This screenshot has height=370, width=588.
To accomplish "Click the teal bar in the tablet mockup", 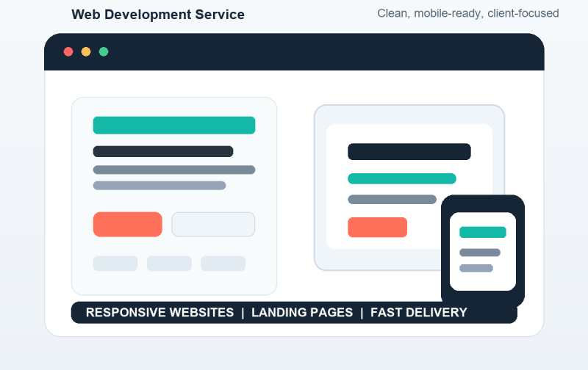I will [x=402, y=178].
